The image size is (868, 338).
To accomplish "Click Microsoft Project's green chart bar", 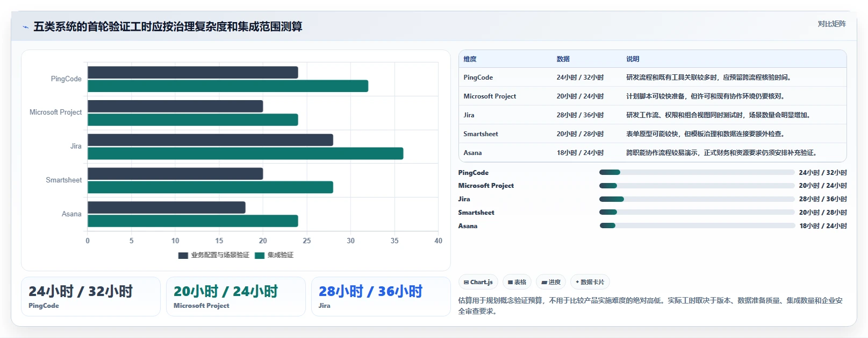I will pos(193,119).
